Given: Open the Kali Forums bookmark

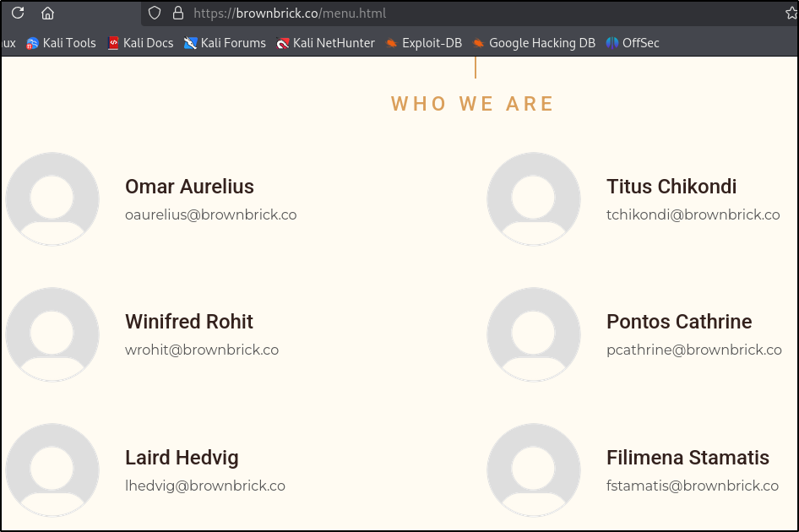Looking at the screenshot, I should (226, 43).
